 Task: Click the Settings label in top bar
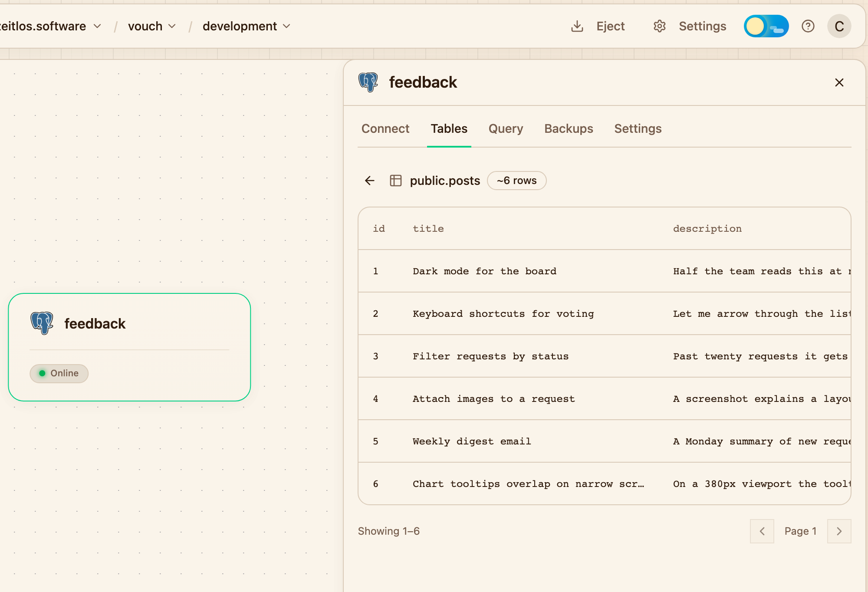pos(702,26)
